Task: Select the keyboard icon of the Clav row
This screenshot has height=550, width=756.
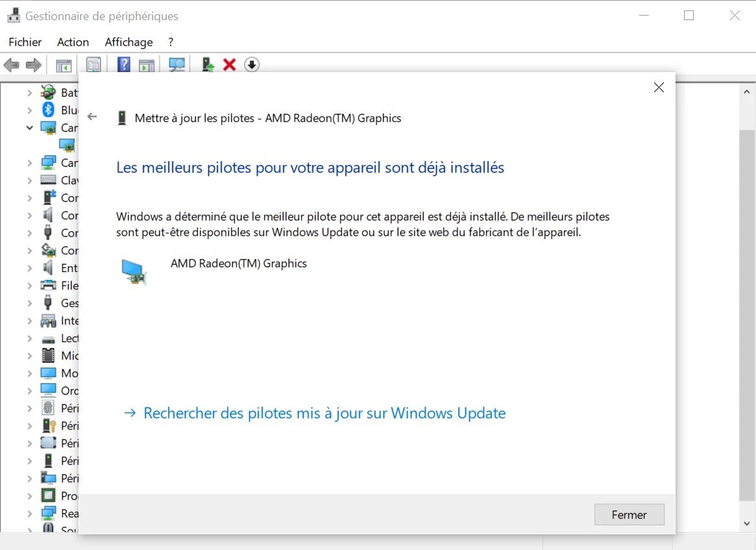Action: pyautogui.click(x=48, y=180)
